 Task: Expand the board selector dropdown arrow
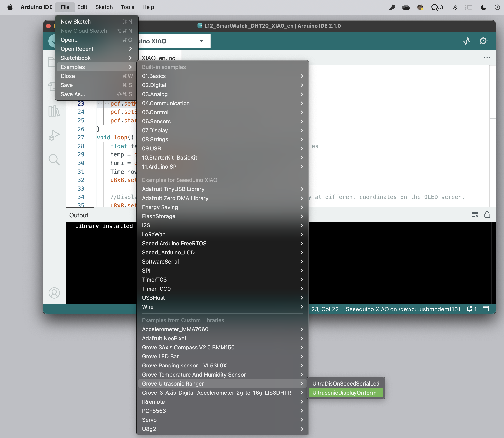coord(201,41)
